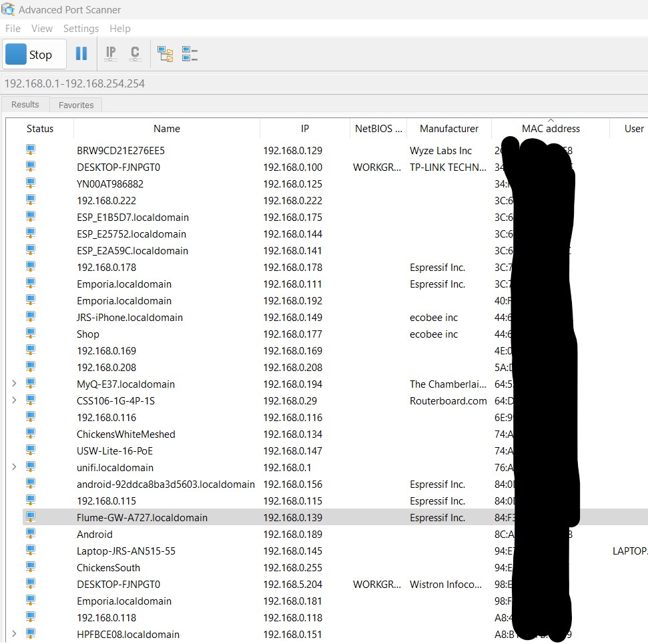
Task: Switch to the Favorites tab
Action: [76, 105]
